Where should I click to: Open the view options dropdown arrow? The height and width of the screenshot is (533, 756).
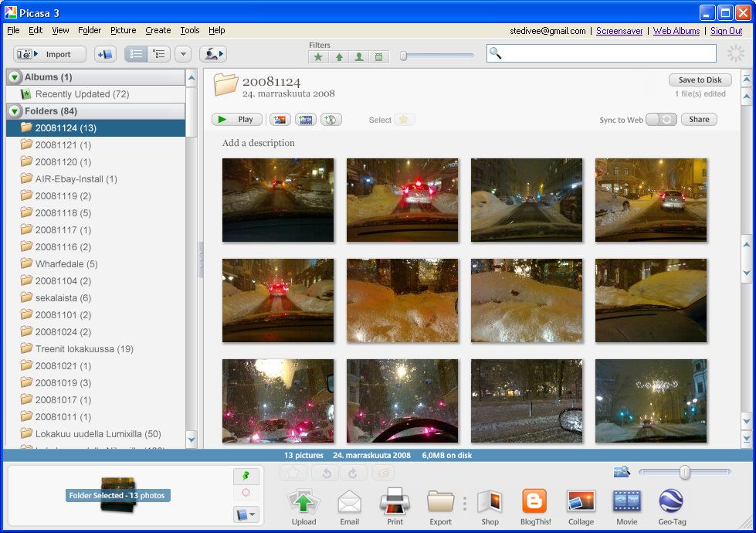pyautogui.click(x=183, y=54)
